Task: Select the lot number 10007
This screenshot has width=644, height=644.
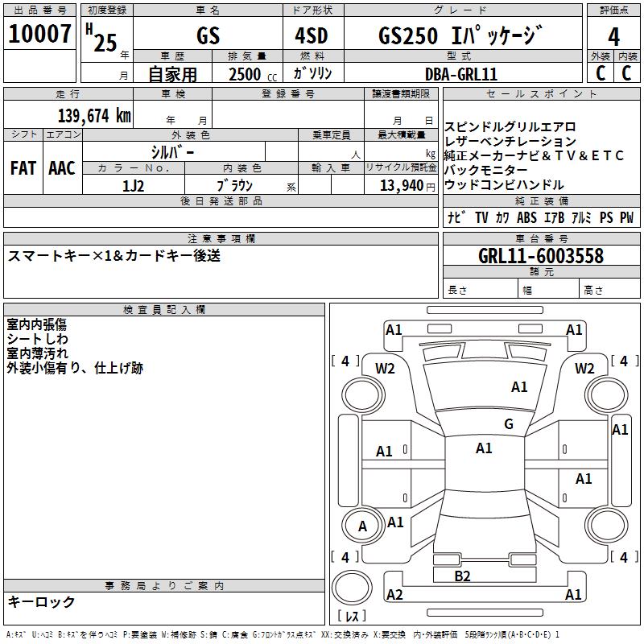Action: point(39,34)
